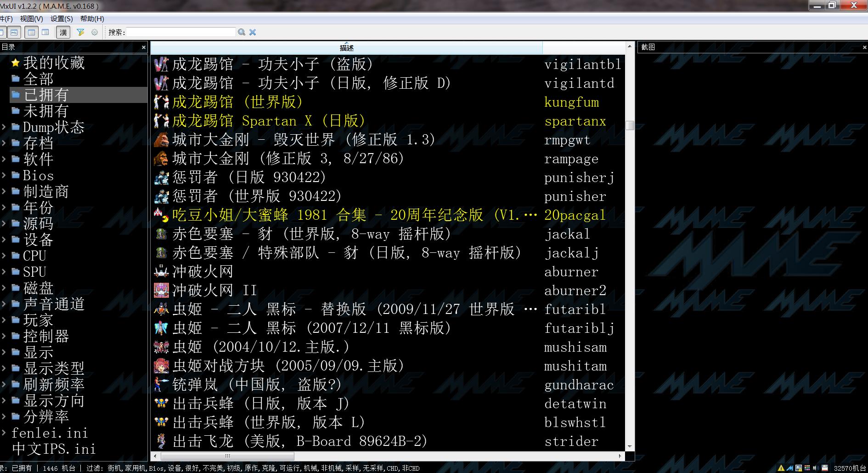Open the 视图(V) menu

click(x=31, y=19)
